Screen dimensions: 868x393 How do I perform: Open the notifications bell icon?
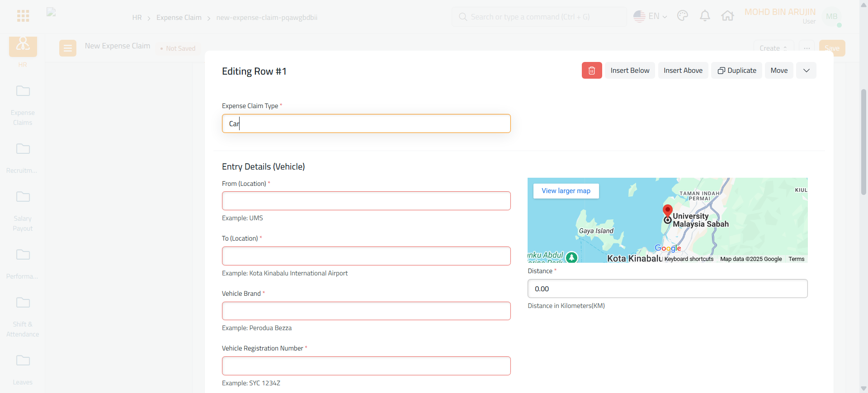click(x=705, y=16)
